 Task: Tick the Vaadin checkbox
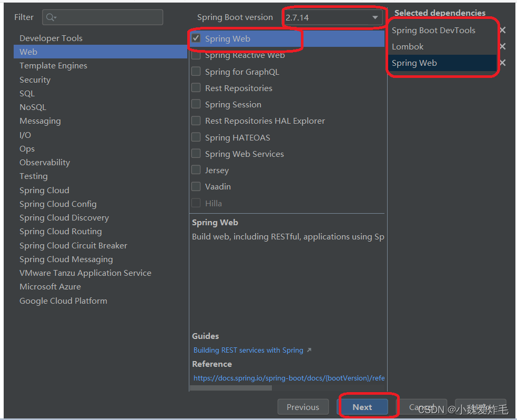tap(196, 186)
